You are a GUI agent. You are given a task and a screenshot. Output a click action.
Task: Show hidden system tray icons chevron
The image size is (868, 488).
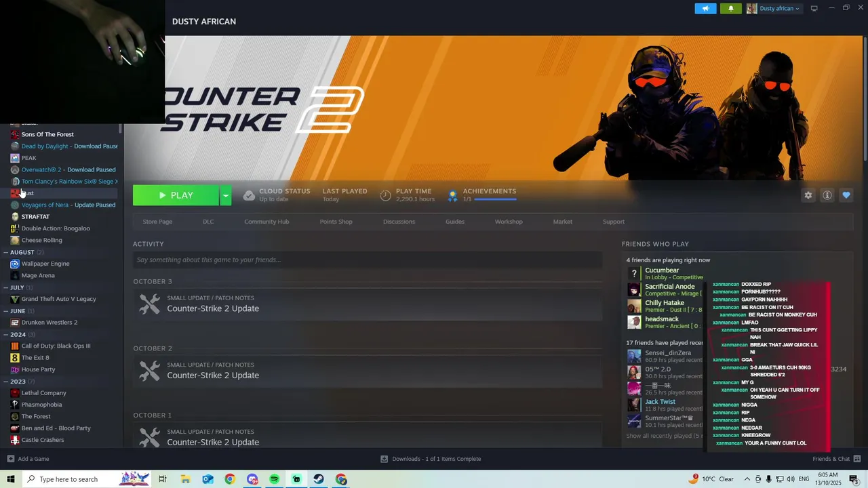[747, 479]
